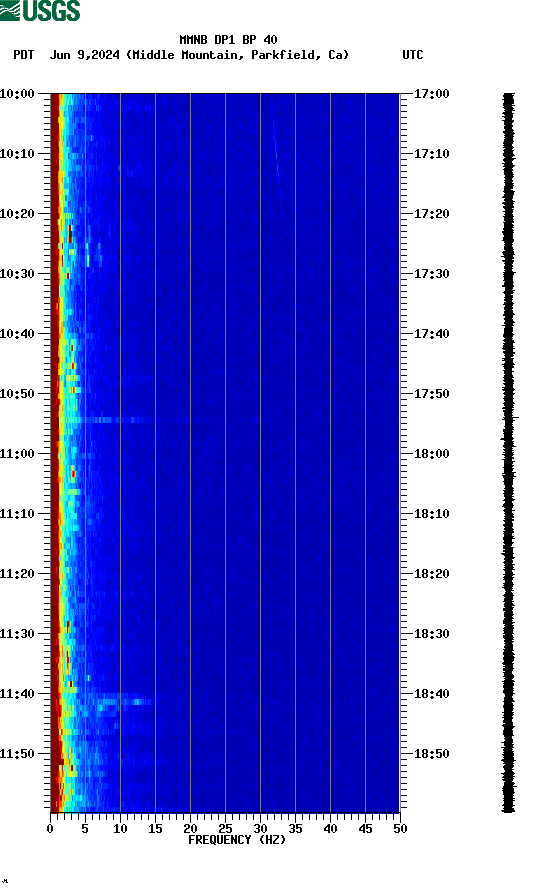
Task: Click the "17:50" UTC time label
Action: click(x=431, y=394)
